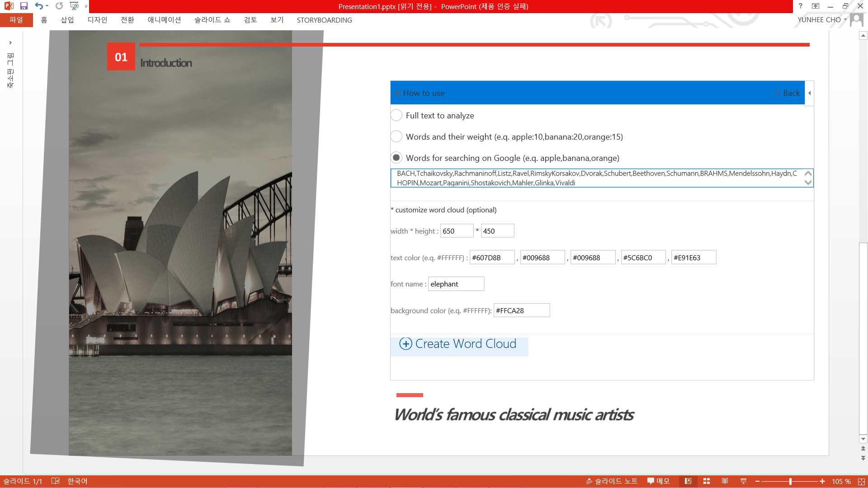The image size is (868, 488).
Task: Click the Undo arrow icon
Action: [x=39, y=6]
